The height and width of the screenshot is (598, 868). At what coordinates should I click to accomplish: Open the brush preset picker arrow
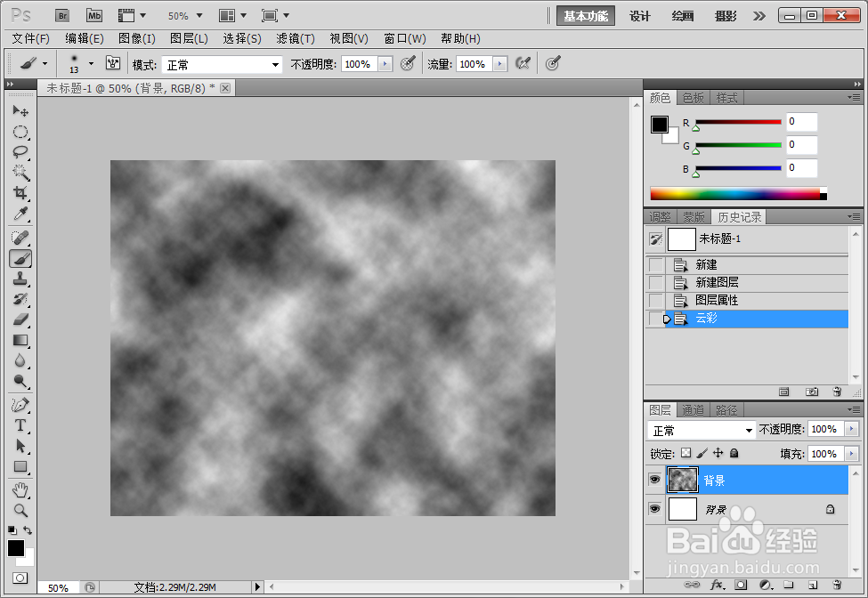(x=92, y=63)
